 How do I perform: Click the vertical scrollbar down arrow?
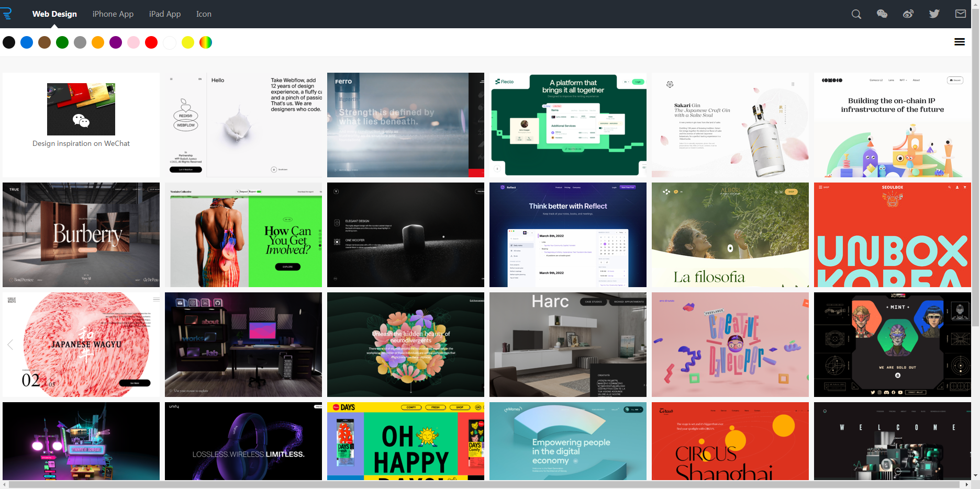tap(976, 475)
